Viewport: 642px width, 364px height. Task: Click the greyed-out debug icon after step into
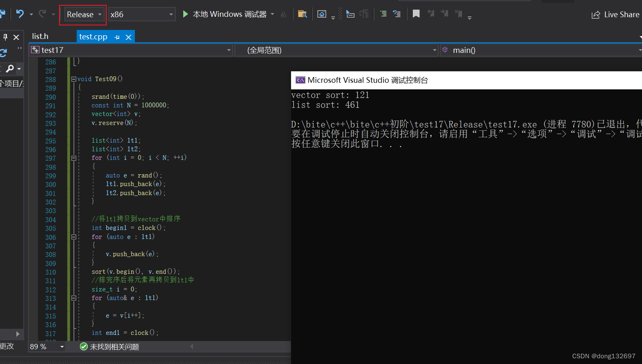click(x=364, y=14)
